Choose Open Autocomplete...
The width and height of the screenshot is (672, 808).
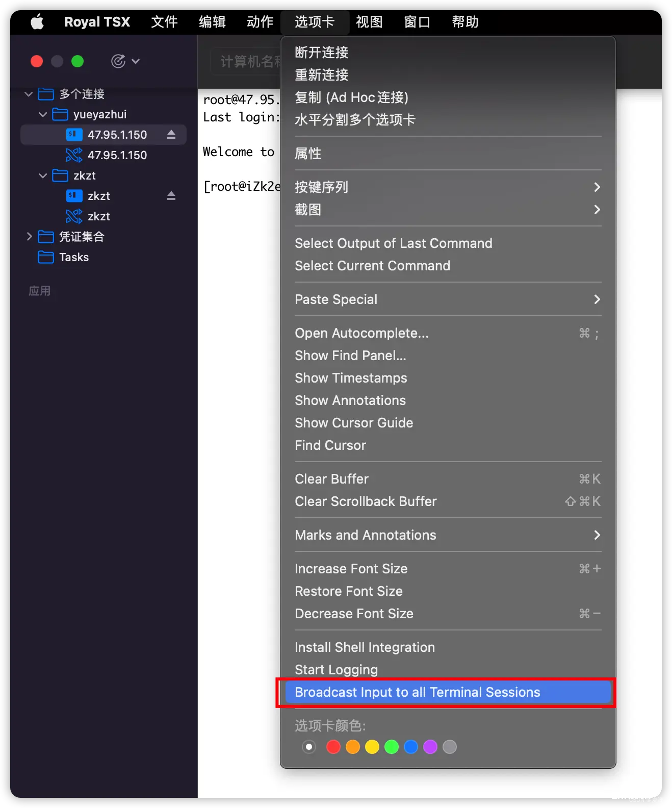point(448,333)
